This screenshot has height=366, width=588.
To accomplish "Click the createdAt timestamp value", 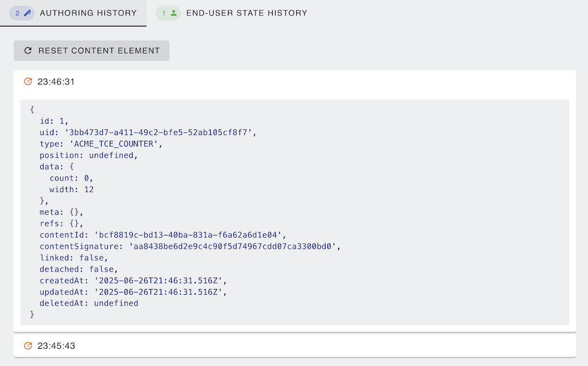I will click(x=158, y=281).
